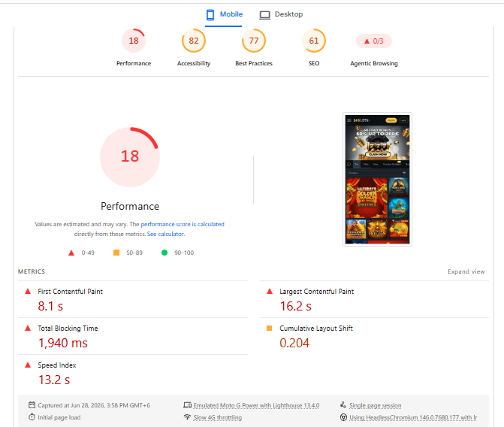Open Using HeadlessChromium 146.0.7680.177 details
Viewport: 504px width, 427px height.
pos(413,417)
